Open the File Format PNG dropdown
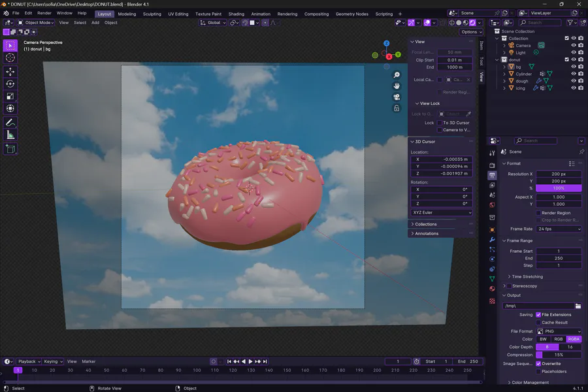 (559, 331)
